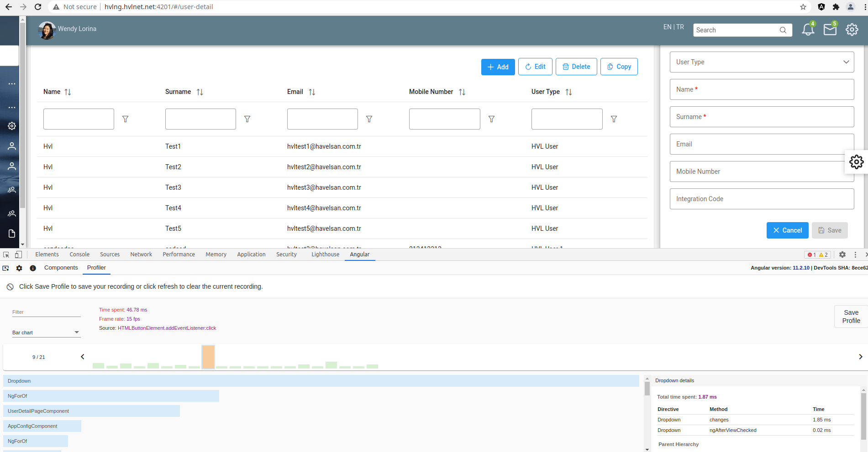The height and width of the screenshot is (452, 868).
Task: Click the Add button
Action: [498, 67]
